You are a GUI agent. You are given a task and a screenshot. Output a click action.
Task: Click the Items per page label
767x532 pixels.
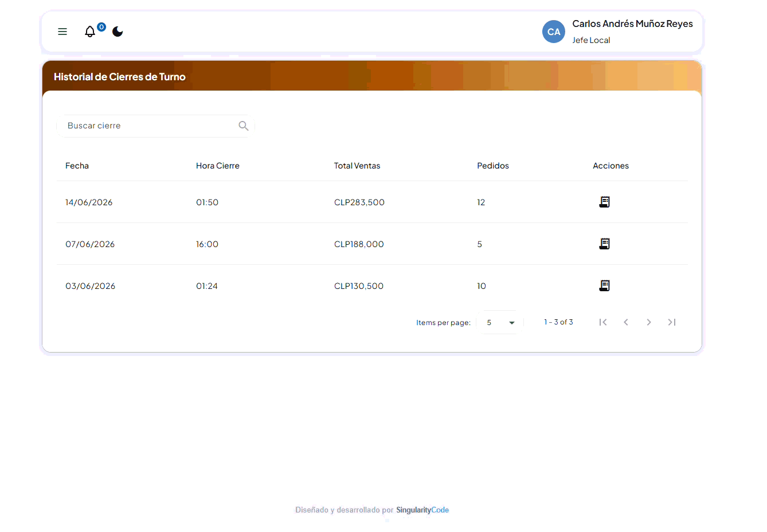(443, 323)
